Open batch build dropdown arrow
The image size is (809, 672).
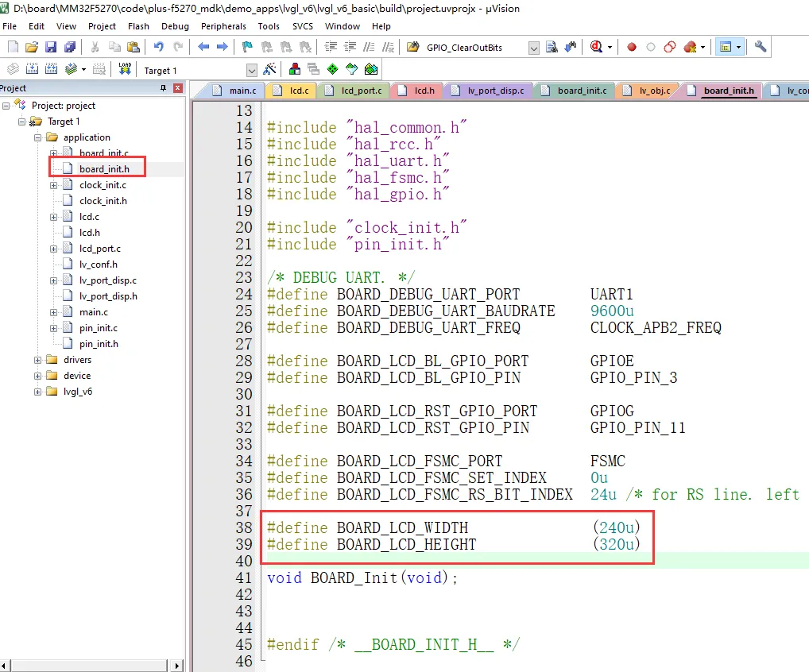point(83,69)
